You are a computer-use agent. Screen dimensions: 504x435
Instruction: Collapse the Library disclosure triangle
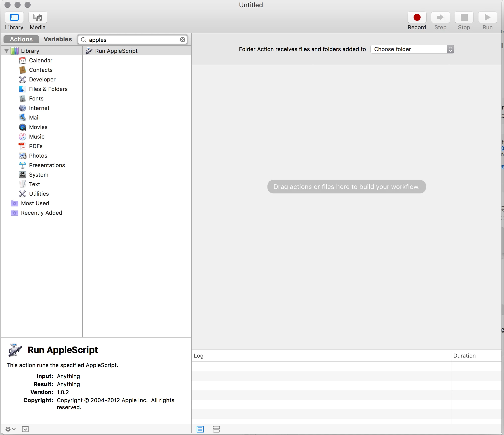coord(7,51)
